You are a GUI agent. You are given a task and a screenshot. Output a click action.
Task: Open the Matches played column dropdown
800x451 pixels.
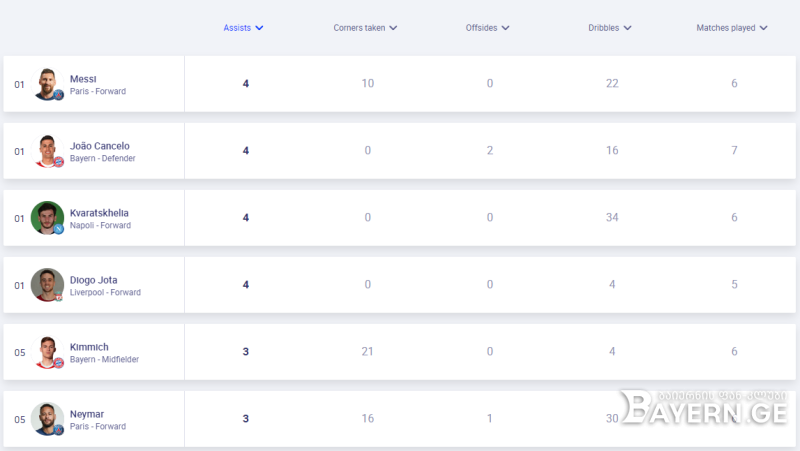(x=732, y=28)
